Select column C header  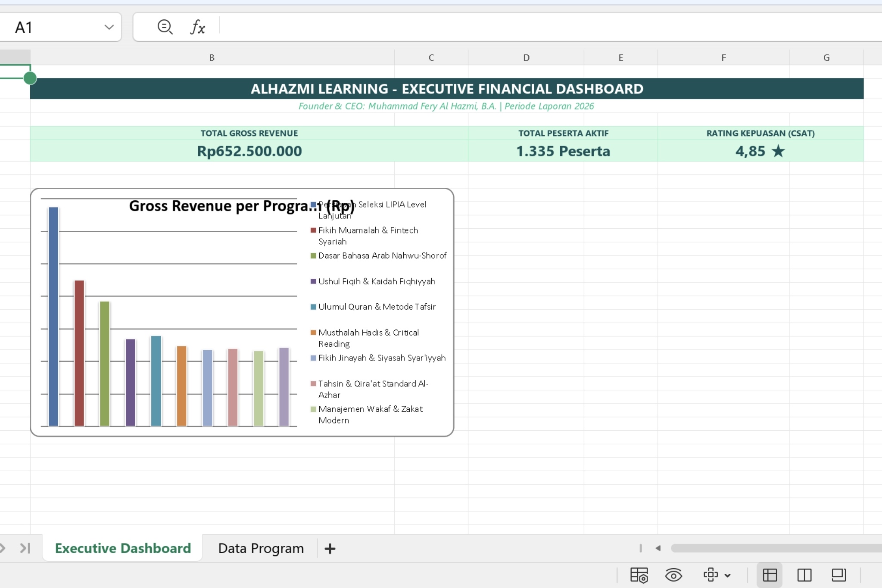tap(431, 58)
